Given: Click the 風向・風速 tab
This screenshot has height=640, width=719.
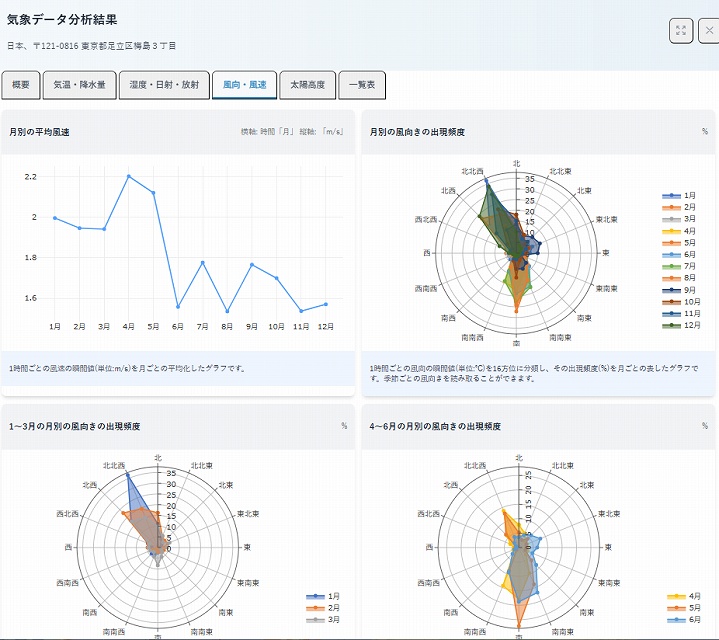Looking at the screenshot, I should click(x=244, y=86).
